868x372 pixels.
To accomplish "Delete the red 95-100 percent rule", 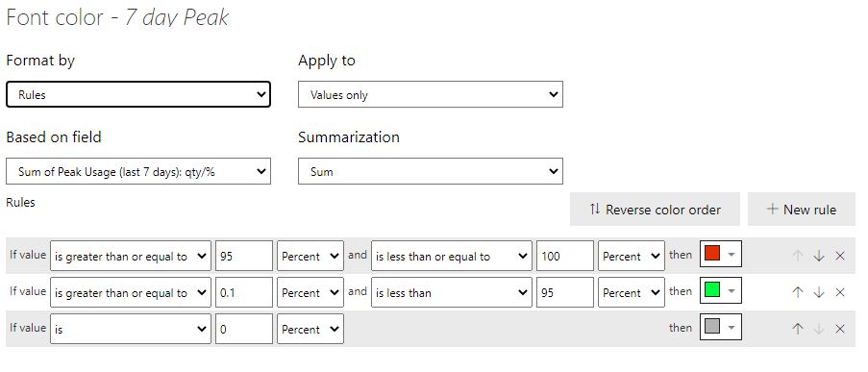I will [840, 256].
